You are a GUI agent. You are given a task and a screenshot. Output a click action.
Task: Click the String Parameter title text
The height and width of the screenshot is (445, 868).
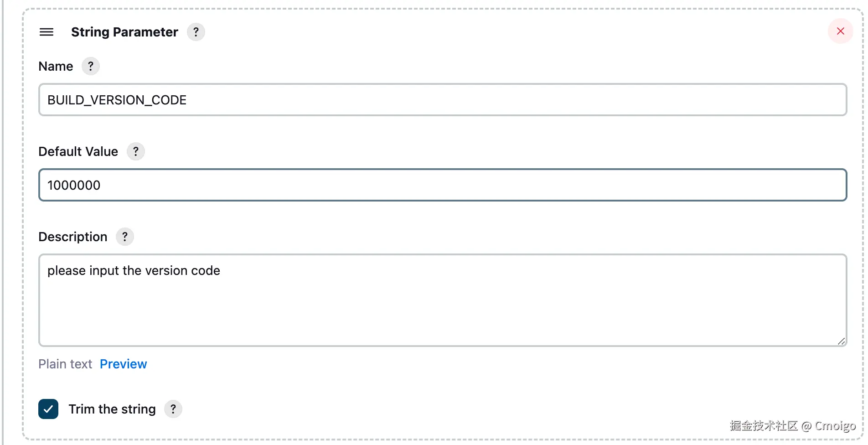[124, 32]
